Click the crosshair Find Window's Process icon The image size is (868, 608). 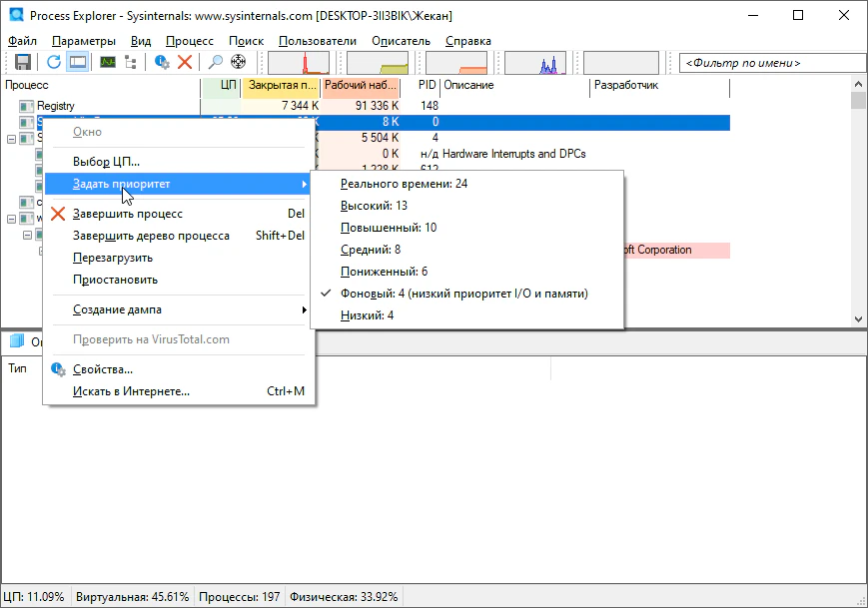[x=240, y=62]
